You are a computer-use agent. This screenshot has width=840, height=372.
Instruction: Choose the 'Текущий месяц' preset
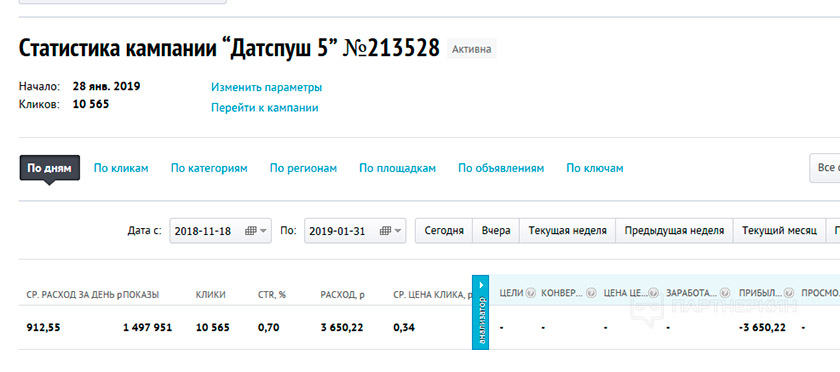click(x=779, y=231)
